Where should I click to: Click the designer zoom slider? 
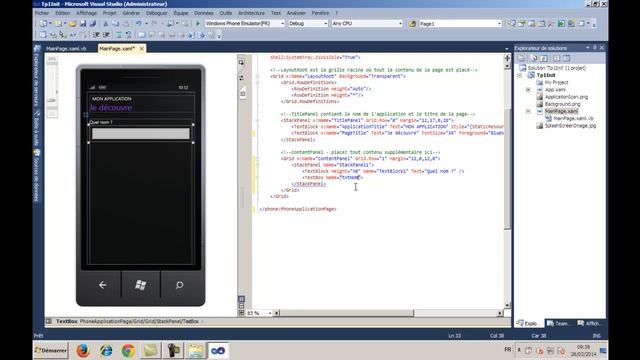click(52, 100)
